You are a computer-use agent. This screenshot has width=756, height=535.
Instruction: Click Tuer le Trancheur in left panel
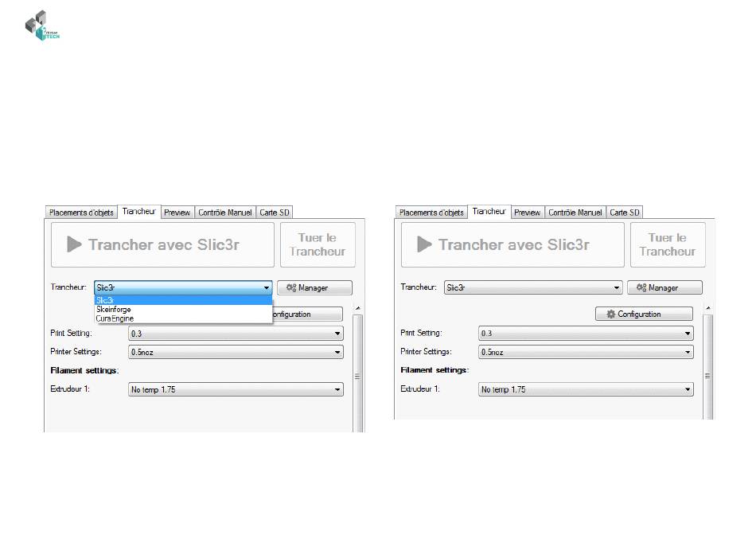(x=318, y=244)
